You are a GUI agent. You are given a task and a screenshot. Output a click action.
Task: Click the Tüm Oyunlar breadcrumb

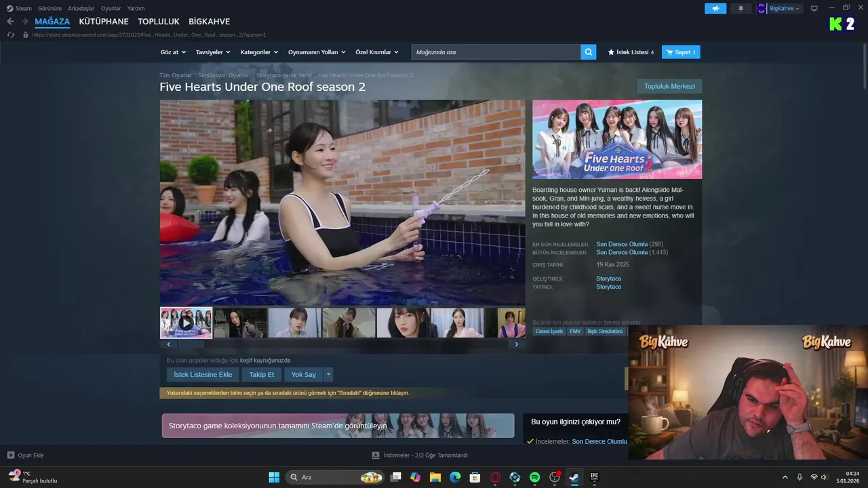pos(176,75)
